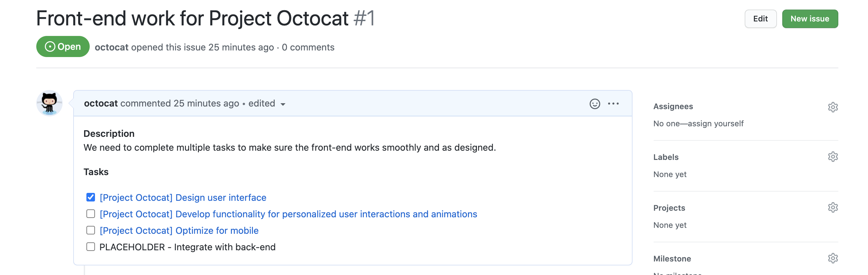Click the octocat avatar image

(49, 103)
